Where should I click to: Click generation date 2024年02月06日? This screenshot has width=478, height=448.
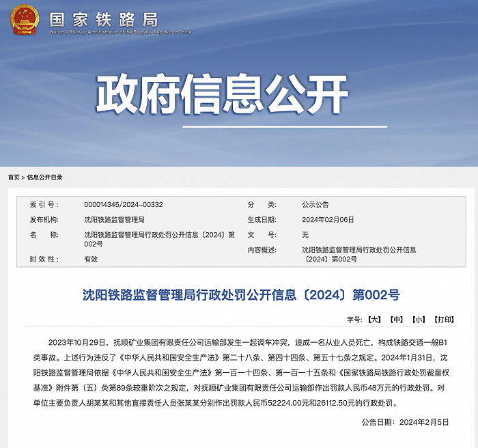[328, 219]
